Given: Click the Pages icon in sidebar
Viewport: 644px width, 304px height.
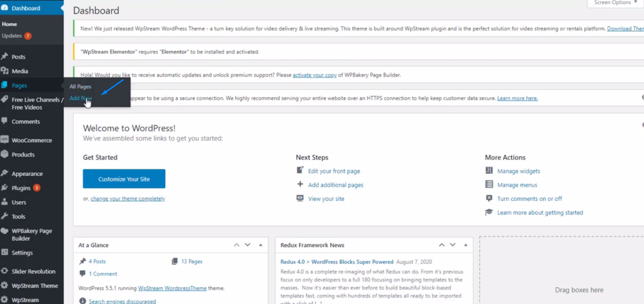Looking at the screenshot, I should (x=4, y=85).
